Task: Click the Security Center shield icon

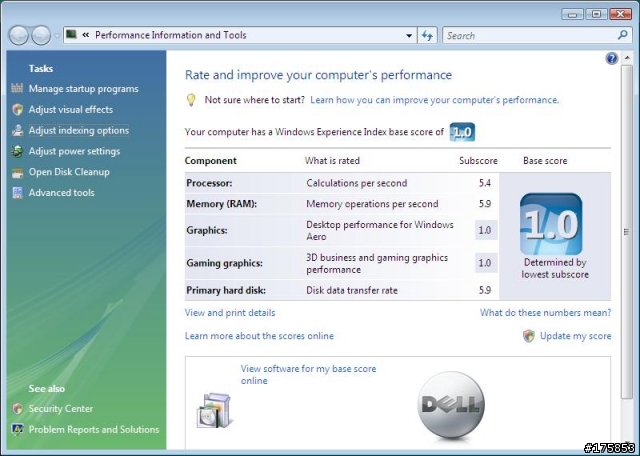Action: pos(17,409)
